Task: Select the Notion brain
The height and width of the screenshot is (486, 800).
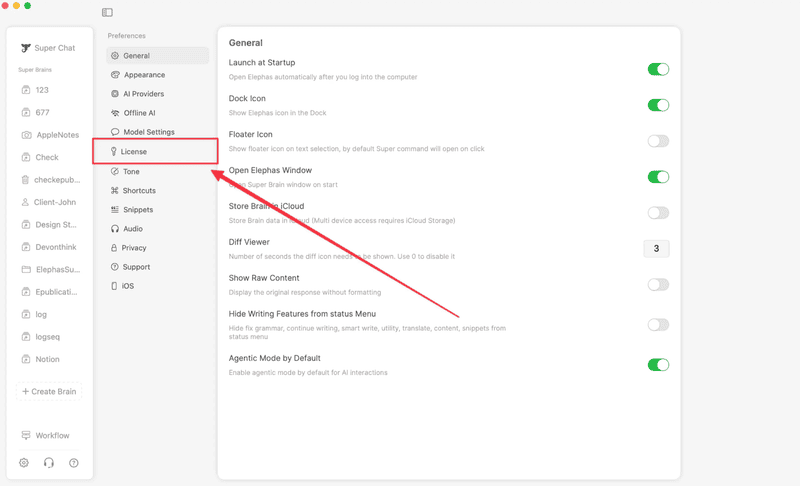Action: pyautogui.click(x=46, y=359)
